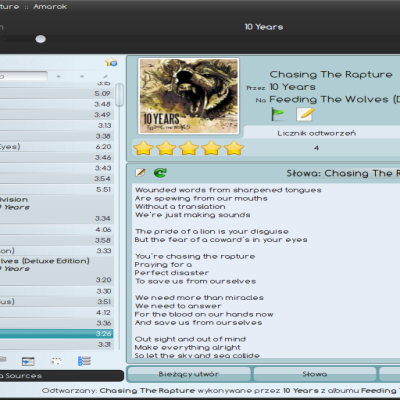The width and height of the screenshot is (400, 400).
Task: Select the 3:48 playlist track
Action: click(57, 104)
